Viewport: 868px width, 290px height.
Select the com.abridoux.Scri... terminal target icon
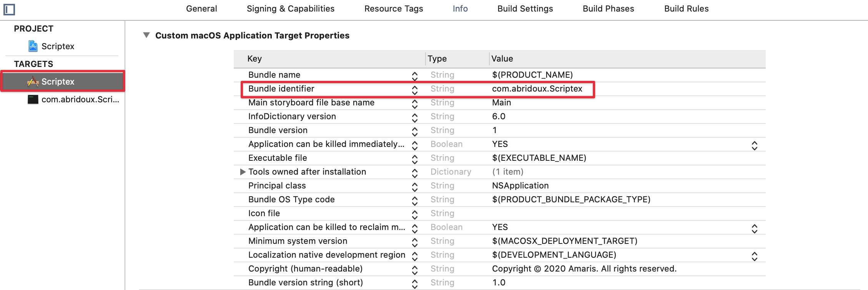coord(33,100)
